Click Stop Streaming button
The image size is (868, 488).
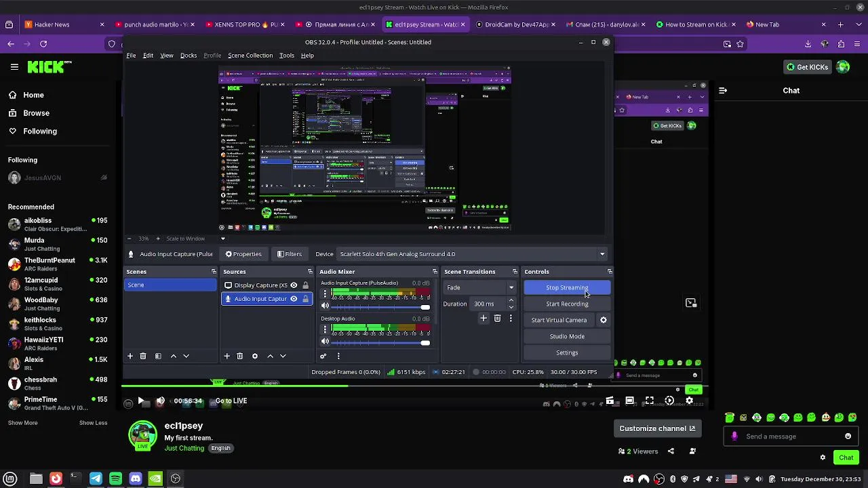coord(567,287)
